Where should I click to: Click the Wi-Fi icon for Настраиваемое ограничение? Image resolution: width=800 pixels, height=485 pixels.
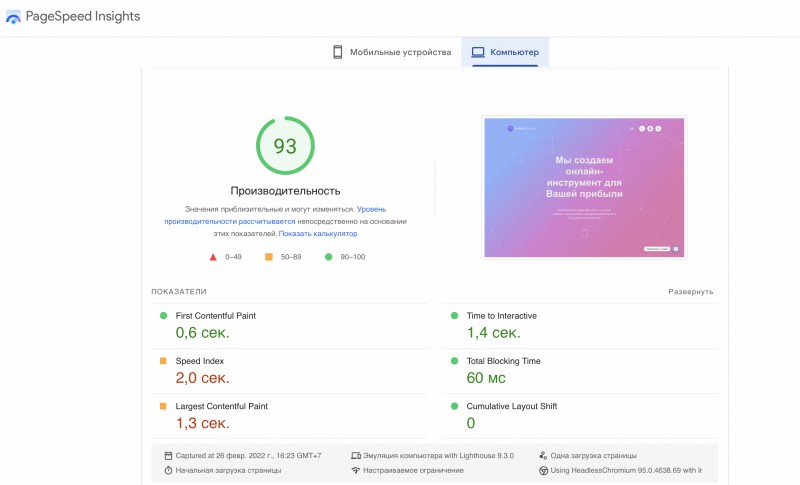(x=355, y=470)
